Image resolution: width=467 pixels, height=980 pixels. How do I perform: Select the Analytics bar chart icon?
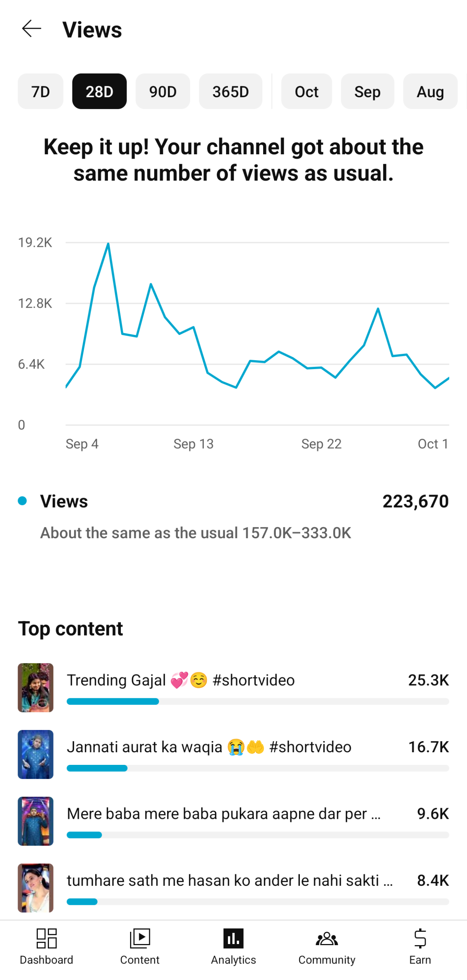233,938
